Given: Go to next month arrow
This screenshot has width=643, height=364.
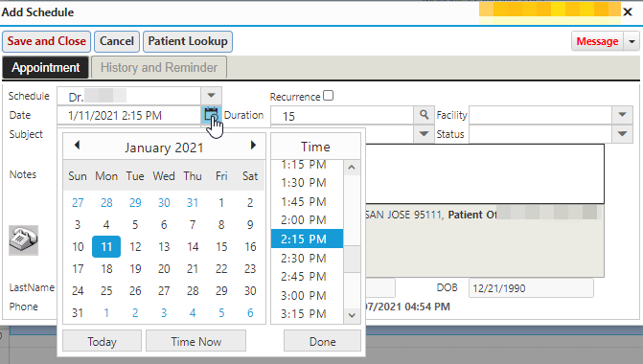Looking at the screenshot, I should pyautogui.click(x=253, y=145).
